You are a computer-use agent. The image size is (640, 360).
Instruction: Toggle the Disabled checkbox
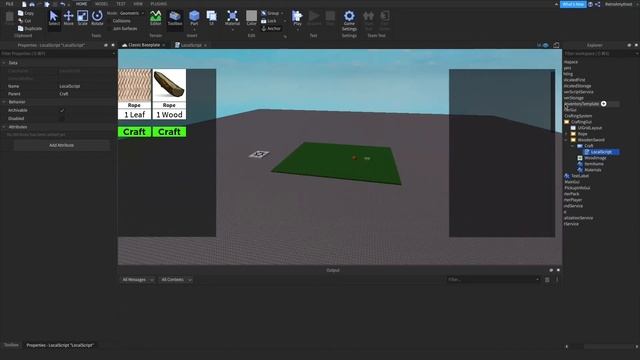pos(62,118)
